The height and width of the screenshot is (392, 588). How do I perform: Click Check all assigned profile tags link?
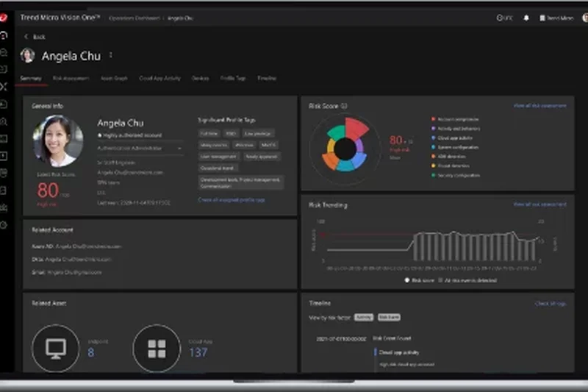tap(232, 200)
